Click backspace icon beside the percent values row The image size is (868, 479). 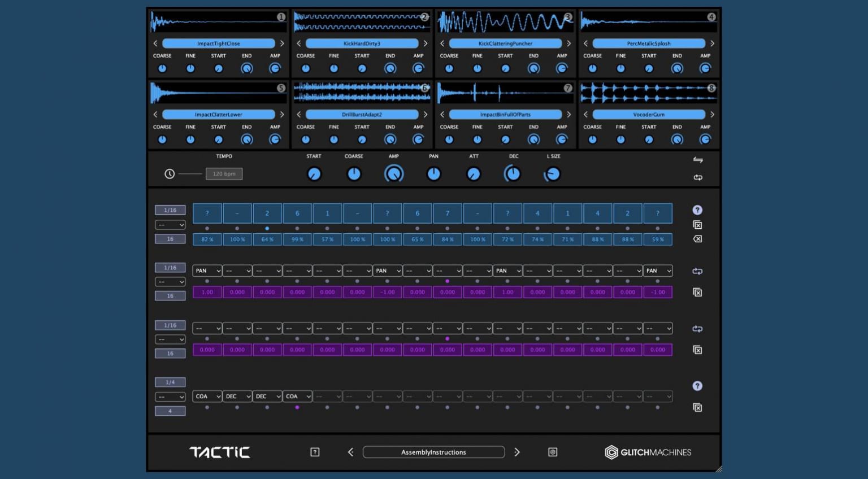coord(697,239)
